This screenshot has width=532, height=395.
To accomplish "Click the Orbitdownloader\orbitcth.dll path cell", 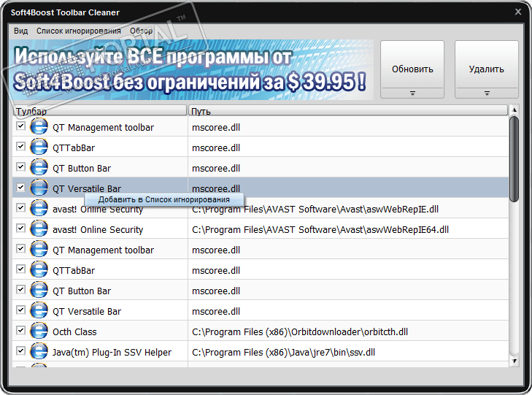I will point(300,332).
